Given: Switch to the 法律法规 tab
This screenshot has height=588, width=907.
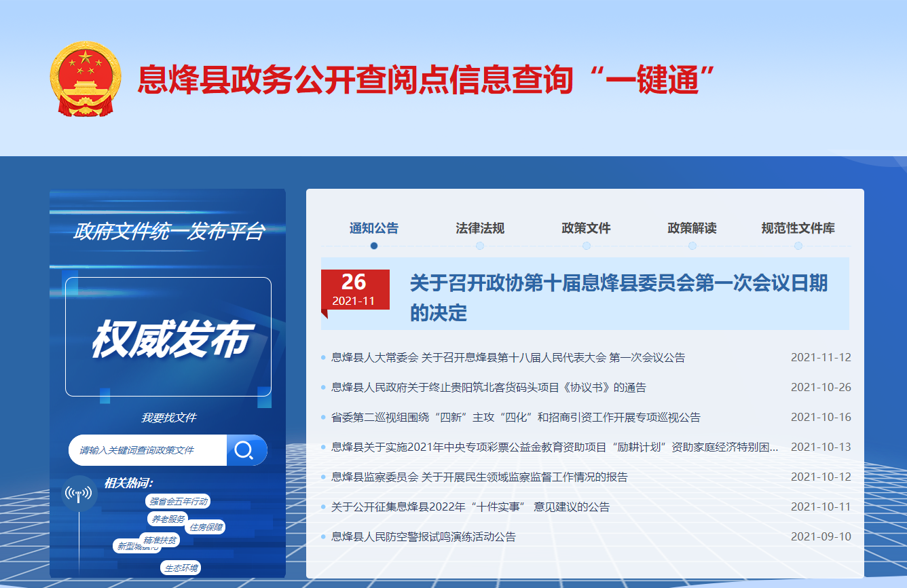Looking at the screenshot, I should [x=480, y=229].
